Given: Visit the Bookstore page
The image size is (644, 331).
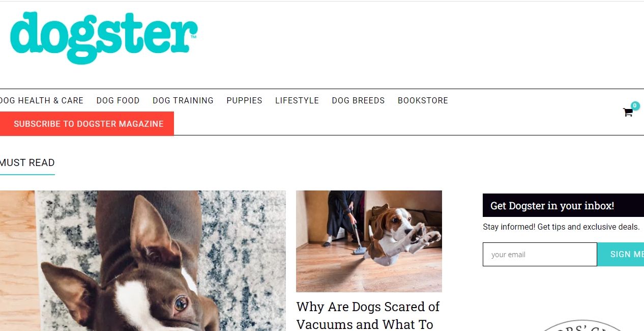Looking at the screenshot, I should pyautogui.click(x=423, y=100).
